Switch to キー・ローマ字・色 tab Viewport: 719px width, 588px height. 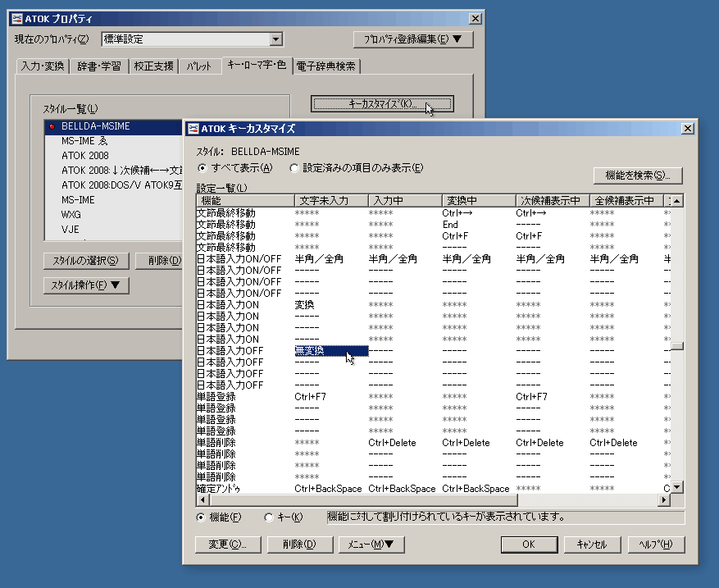click(x=257, y=65)
